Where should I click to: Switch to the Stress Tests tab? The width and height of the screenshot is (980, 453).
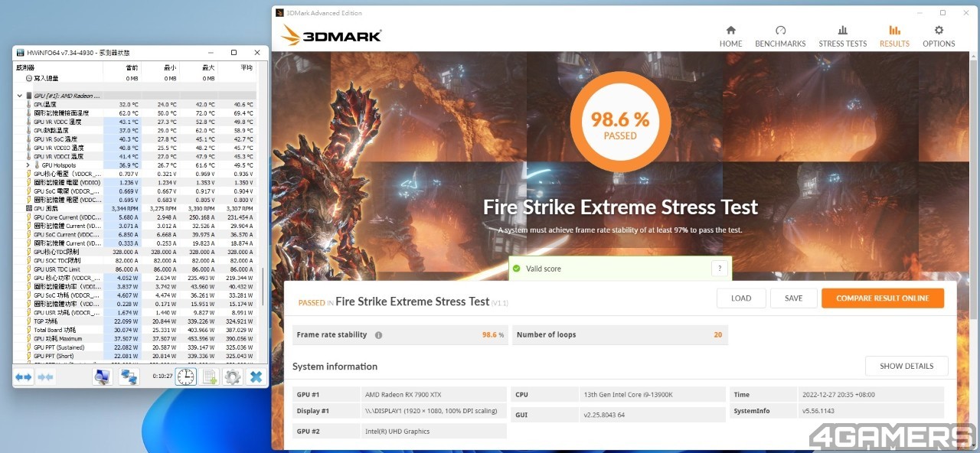point(843,36)
